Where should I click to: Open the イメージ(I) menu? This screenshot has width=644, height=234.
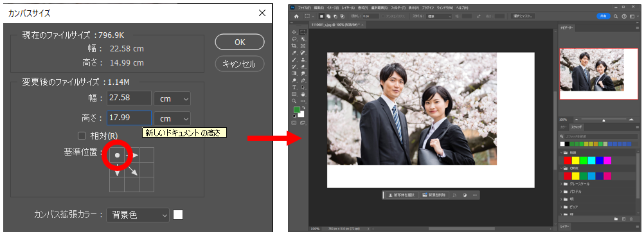(x=333, y=8)
